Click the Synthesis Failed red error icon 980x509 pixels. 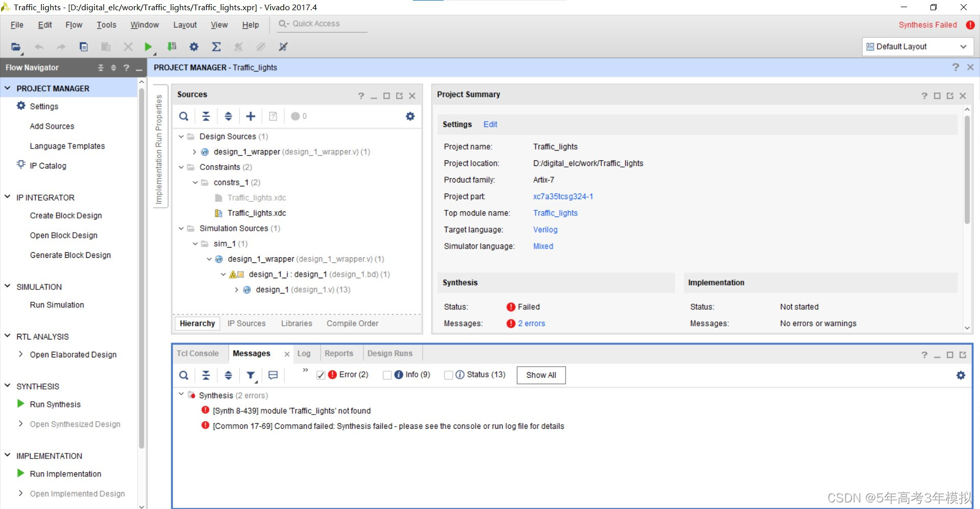click(970, 25)
